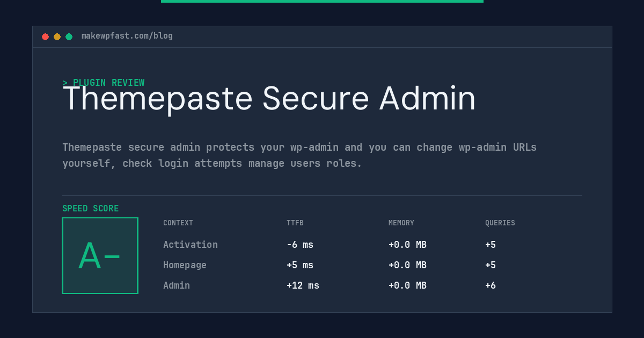Click the +12 ms TTFB value

(x=303, y=285)
